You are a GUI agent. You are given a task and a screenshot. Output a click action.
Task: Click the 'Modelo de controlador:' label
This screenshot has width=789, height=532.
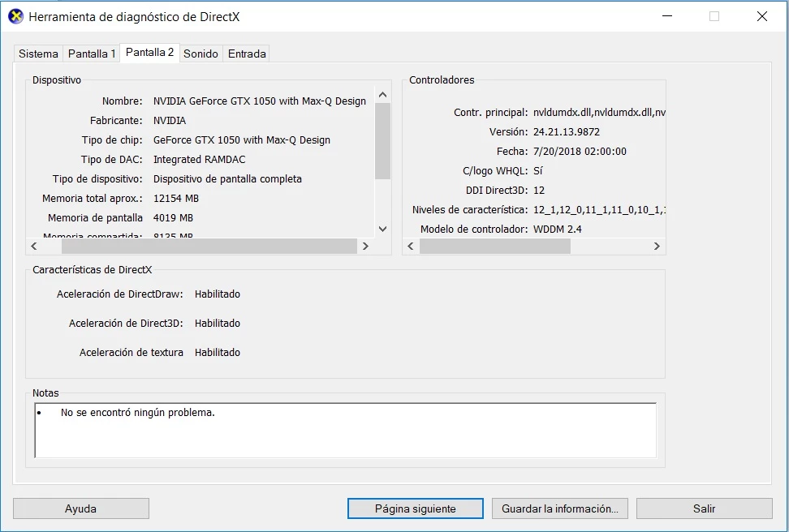pos(474,230)
